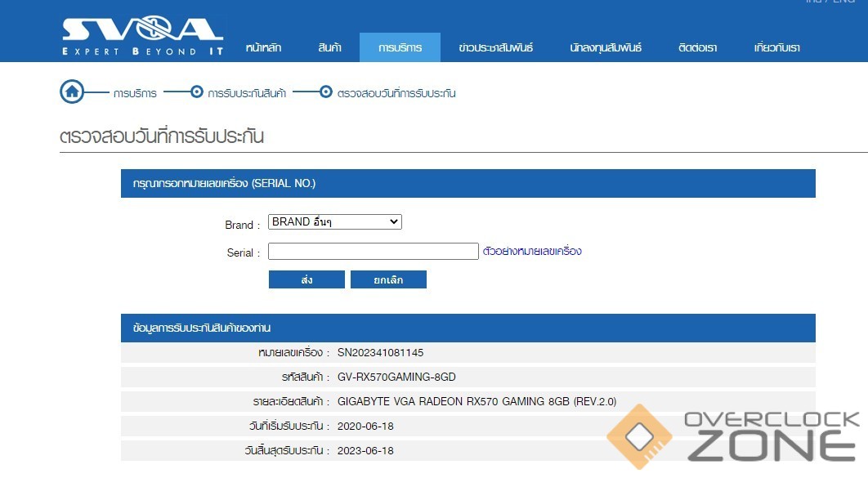Go to ติดต่อเรา contact page

697,48
